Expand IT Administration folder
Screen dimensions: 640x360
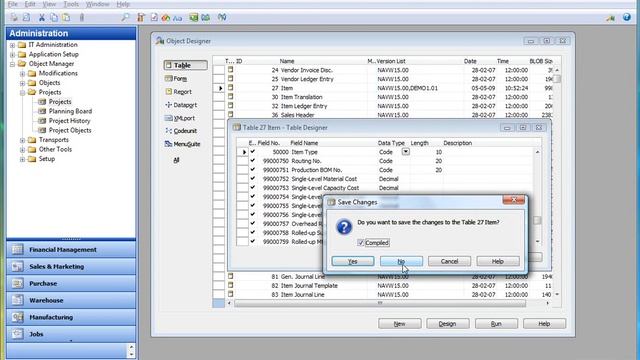coord(12,45)
